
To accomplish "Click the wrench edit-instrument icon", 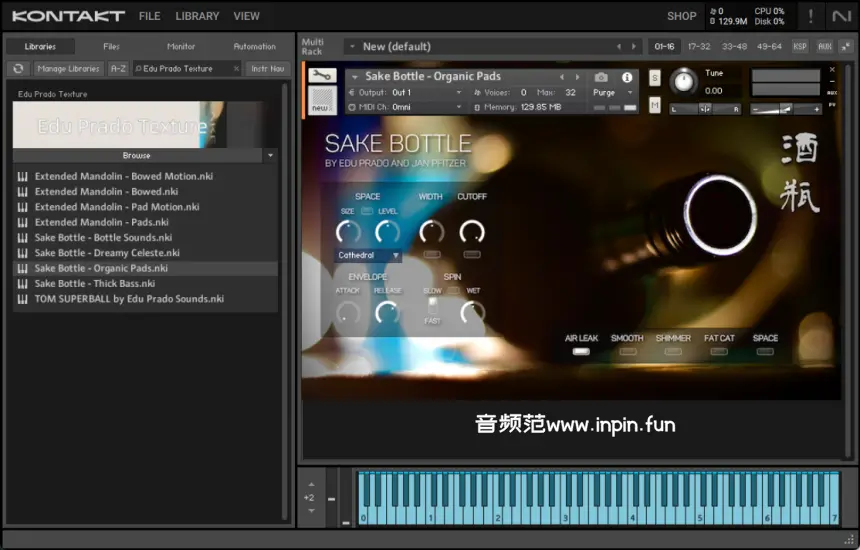I will pos(322,76).
